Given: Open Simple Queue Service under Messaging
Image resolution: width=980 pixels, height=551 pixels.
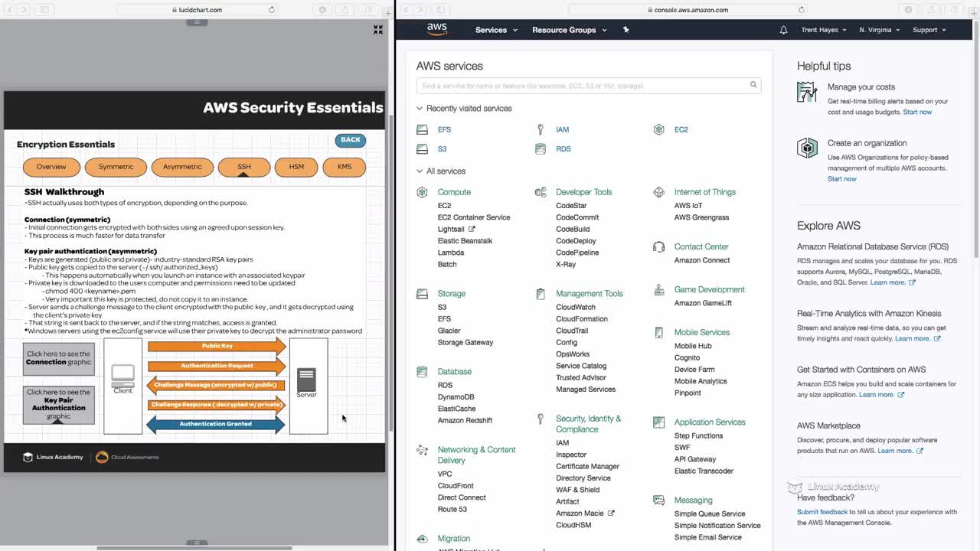Looking at the screenshot, I should (710, 514).
